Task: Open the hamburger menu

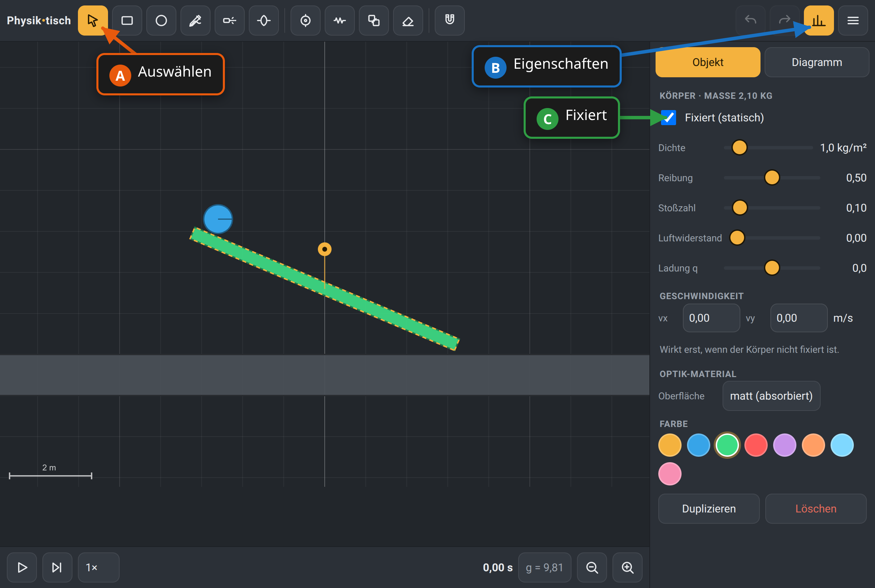Action: (853, 20)
